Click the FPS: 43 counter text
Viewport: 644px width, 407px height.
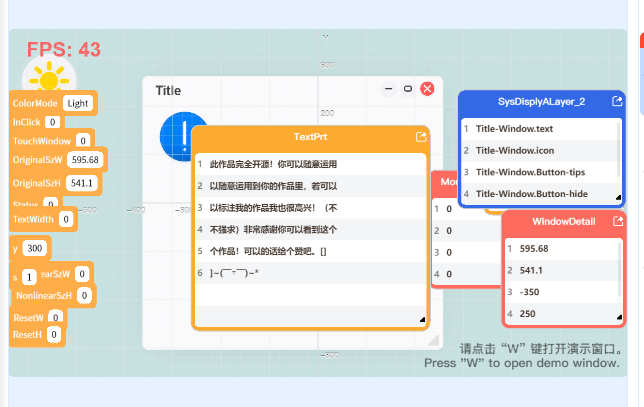pos(64,50)
